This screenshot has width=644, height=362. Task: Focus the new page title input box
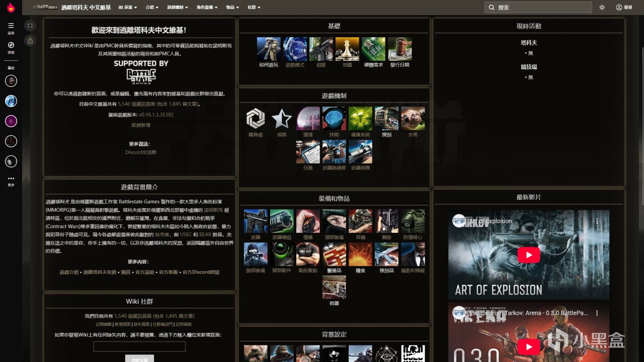pyautogui.click(x=139, y=346)
